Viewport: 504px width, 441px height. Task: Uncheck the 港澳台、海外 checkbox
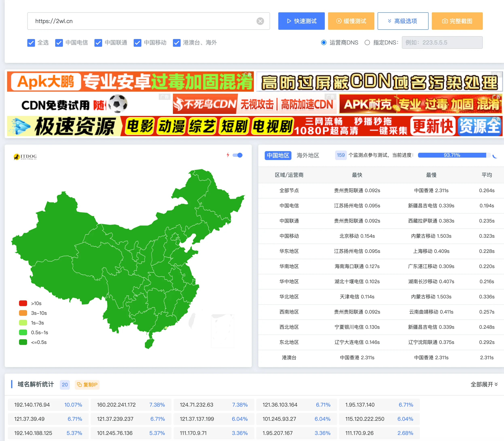177,42
